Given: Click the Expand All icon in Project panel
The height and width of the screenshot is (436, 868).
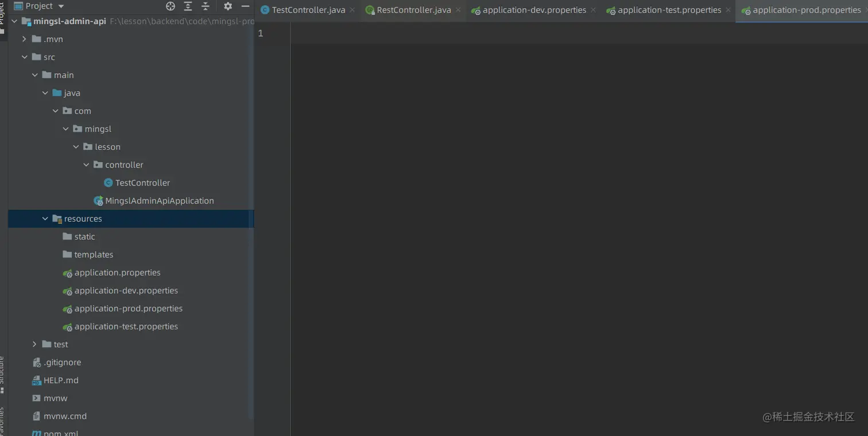Looking at the screenshot, I should click(x=188, y=6).
